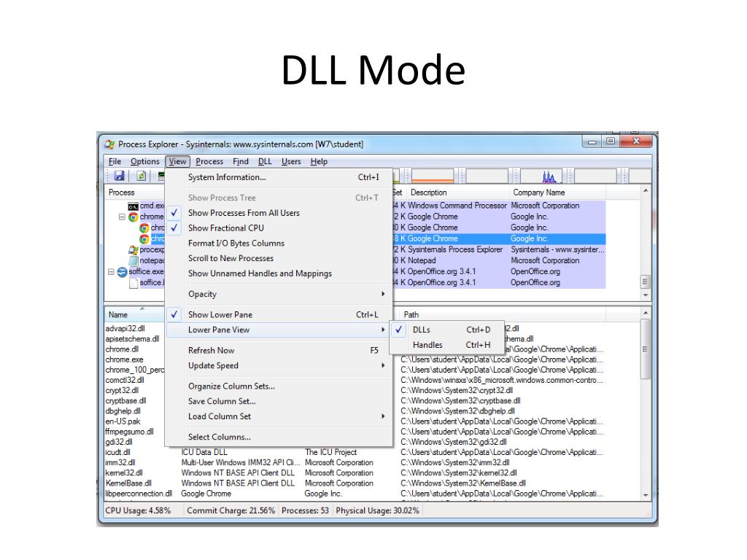Viewport: 747px width, 560px height.
Task: Choose Save Column Set entry
Action: (x=279, y=402)
